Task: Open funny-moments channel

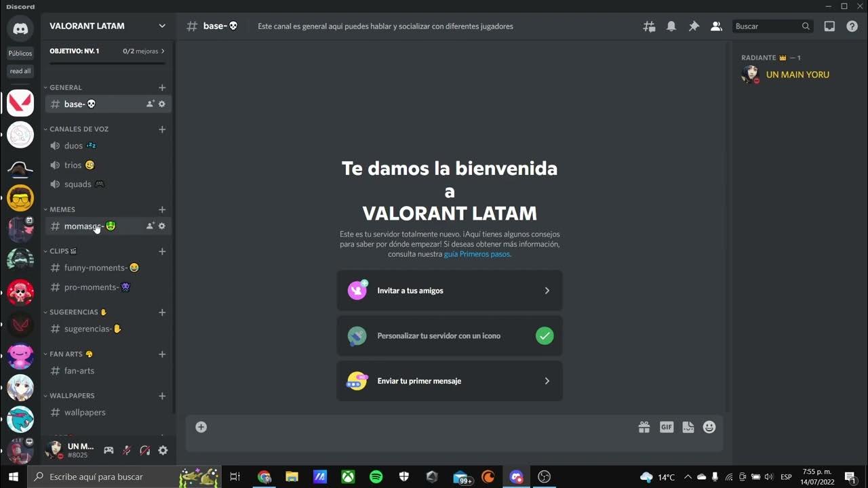Action: coord(108,268)
